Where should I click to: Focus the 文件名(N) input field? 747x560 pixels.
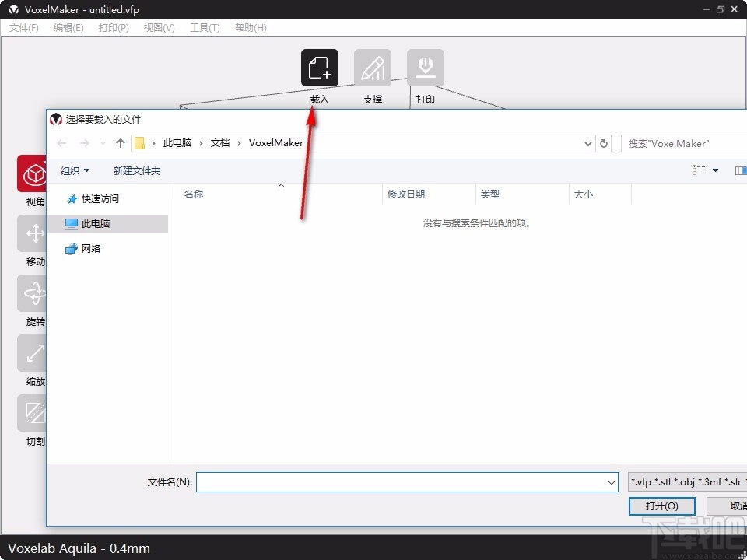coord(407,482)
